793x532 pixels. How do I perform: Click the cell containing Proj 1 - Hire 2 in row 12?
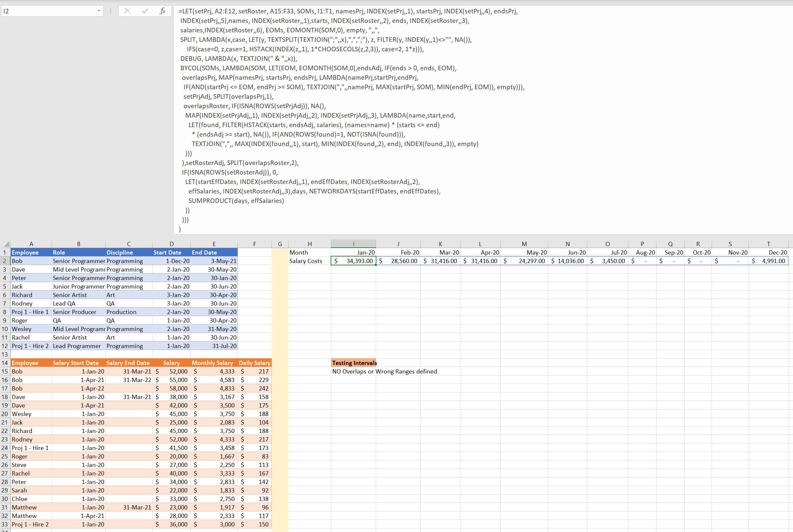click(31, 346)
